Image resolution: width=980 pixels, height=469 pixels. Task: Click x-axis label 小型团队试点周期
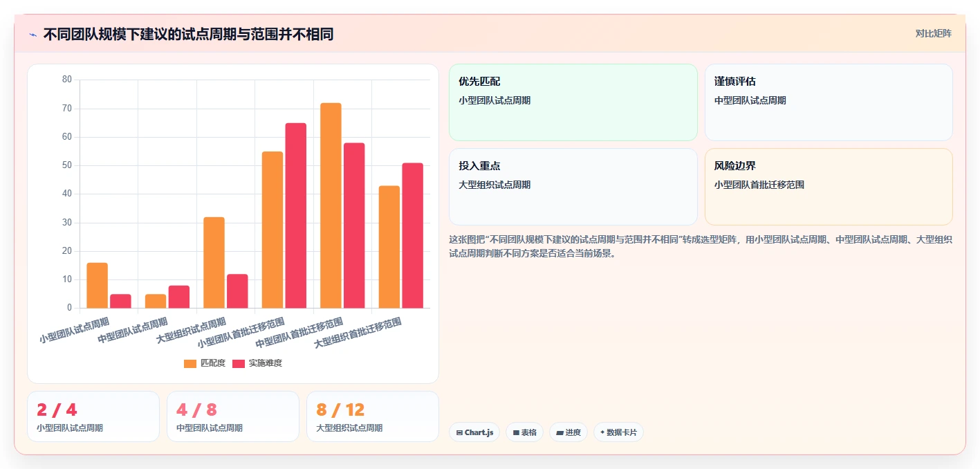75,331
